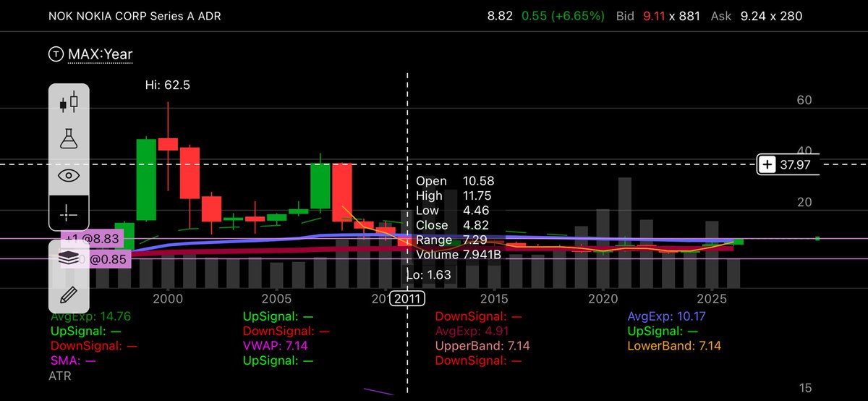The width and height of the screenshot is (868, 401).
Task: Click the large green candle before 2000
Action: (x=146, y=179)
